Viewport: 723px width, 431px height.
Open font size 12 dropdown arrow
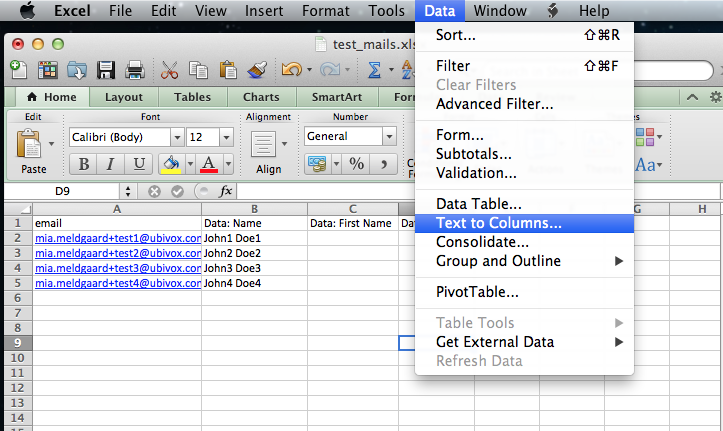[226, 137]
